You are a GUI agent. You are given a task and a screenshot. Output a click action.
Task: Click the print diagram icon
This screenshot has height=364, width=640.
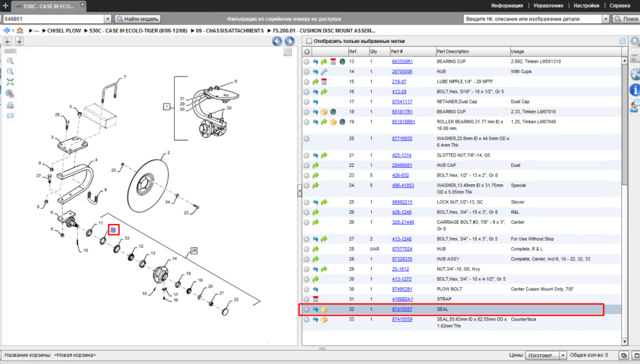(10, 106)
